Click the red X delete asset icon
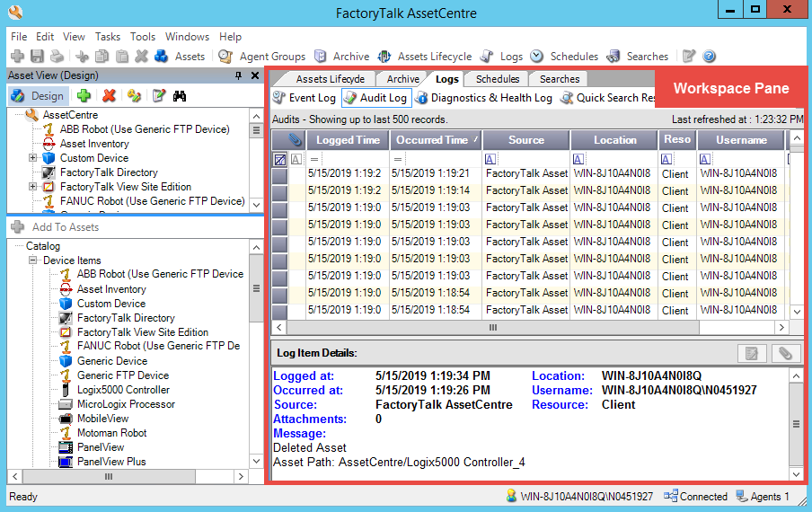812x512 pixels. [109, 96]
